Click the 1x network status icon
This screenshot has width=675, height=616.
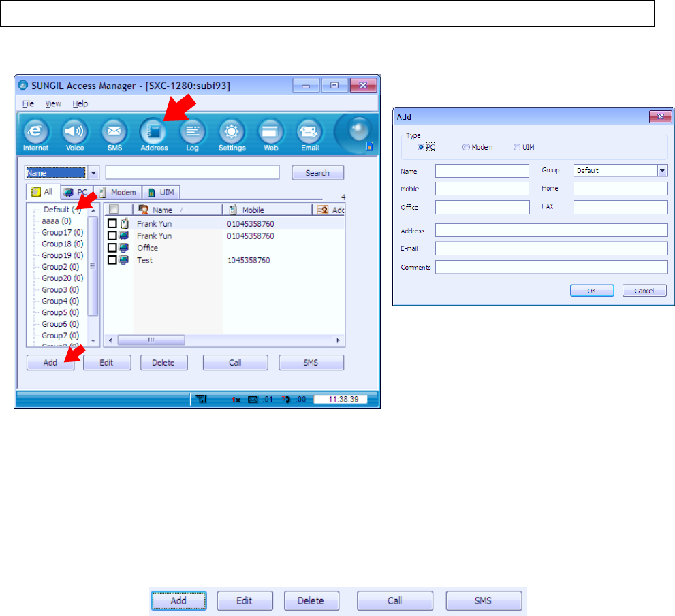click(236, 400)
